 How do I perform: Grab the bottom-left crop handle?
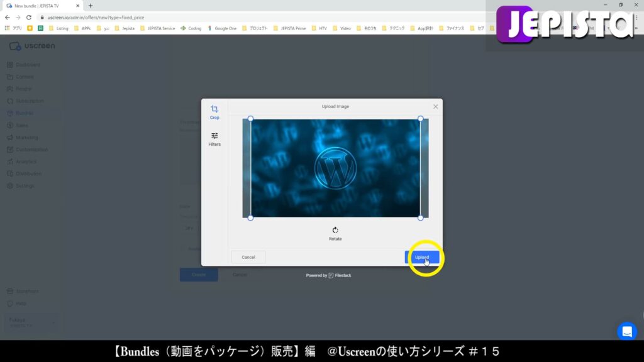pos(250,218)
